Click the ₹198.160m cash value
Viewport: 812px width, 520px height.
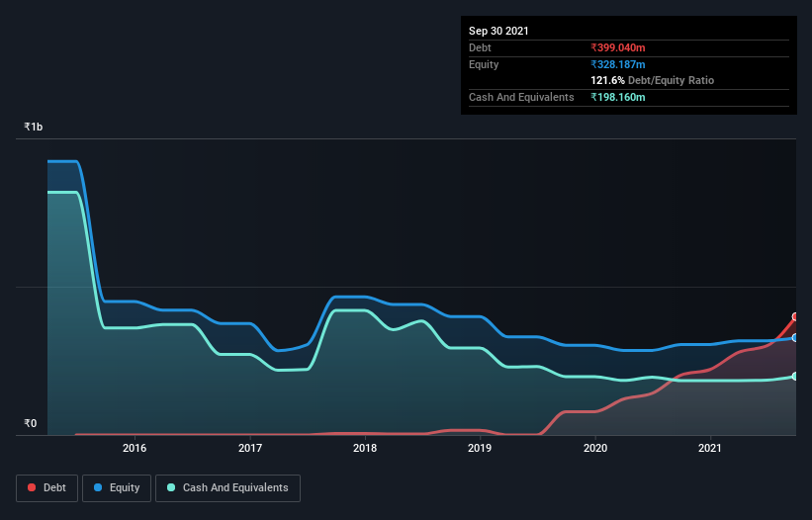(x=618, y=97)
